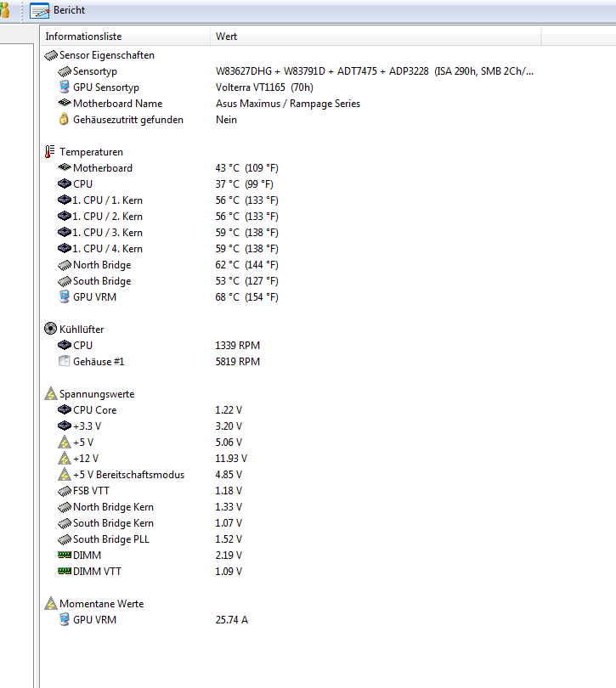
Task: Click the 1. CPU / 1. Kern icon
Action: [x=65, y=200]
